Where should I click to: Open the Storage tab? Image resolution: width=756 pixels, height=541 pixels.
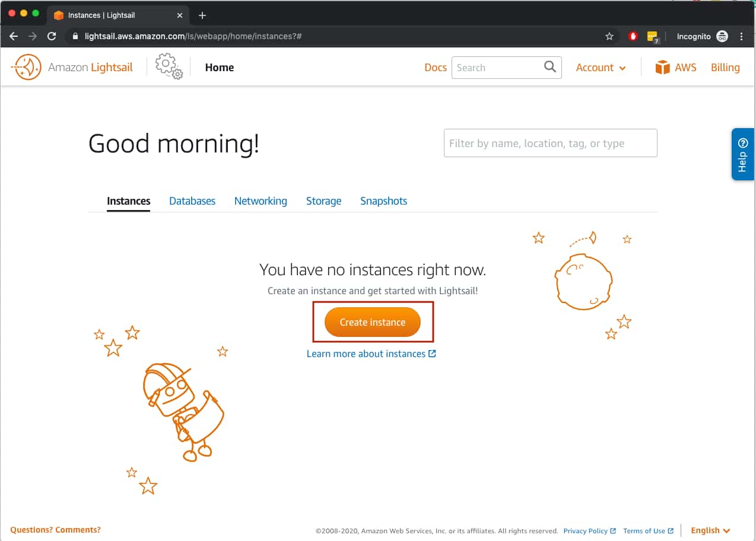click(323, 201)
